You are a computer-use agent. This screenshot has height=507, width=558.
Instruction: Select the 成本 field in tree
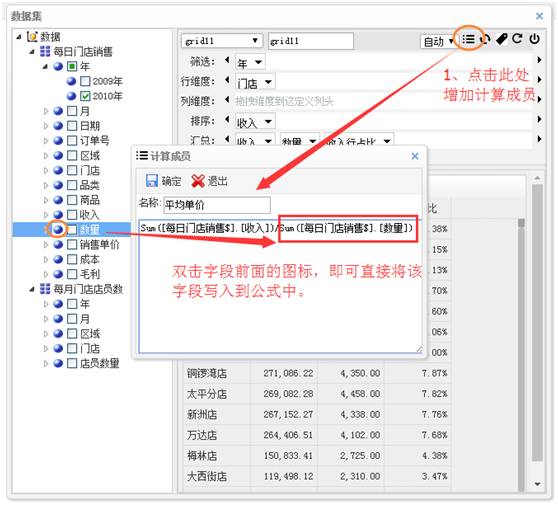pyautogui.click(x=89, y=259)
